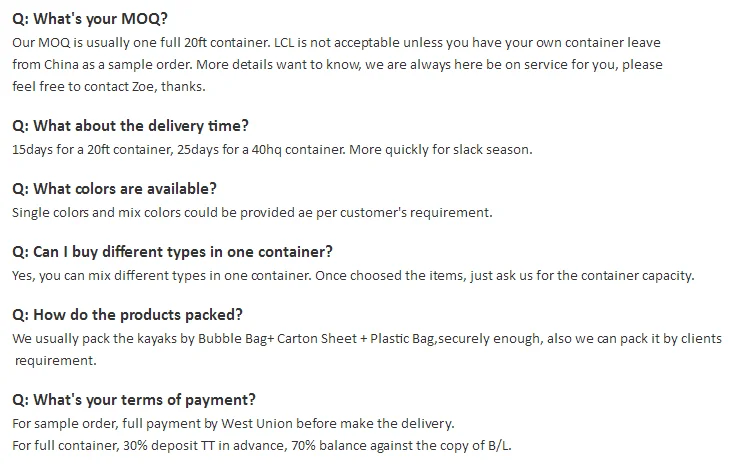Click the "What about the delivery time?" question
Image resolution: width=756 pixels, height=470 pixels.
pyautogui.click(x=130, y=126)
